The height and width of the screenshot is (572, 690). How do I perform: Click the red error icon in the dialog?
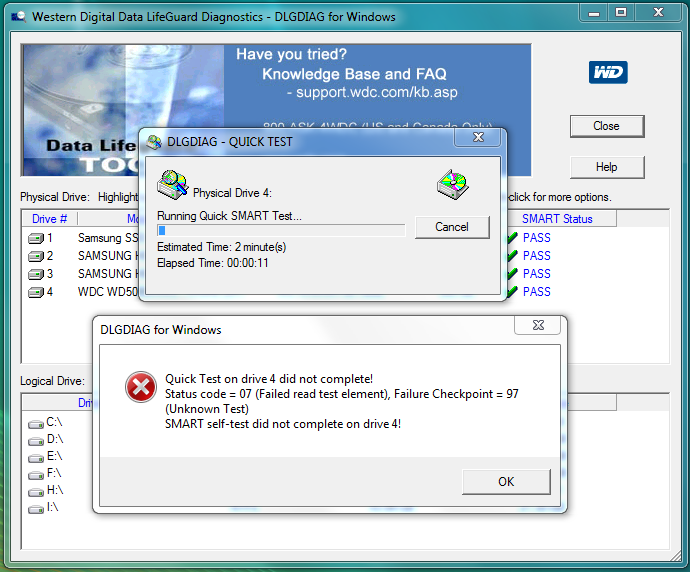click(141, 387)
